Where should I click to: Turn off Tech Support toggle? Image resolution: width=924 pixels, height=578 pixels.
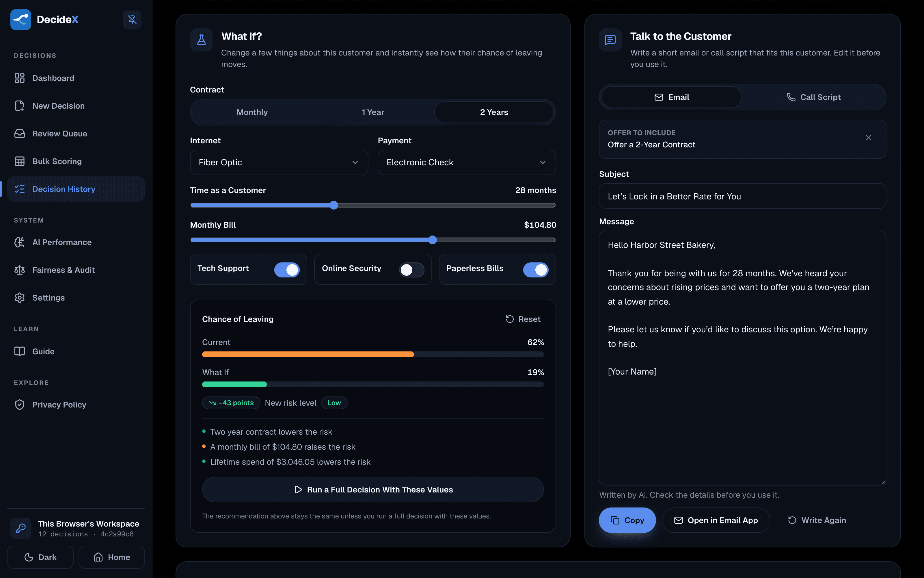pos(287,270)
